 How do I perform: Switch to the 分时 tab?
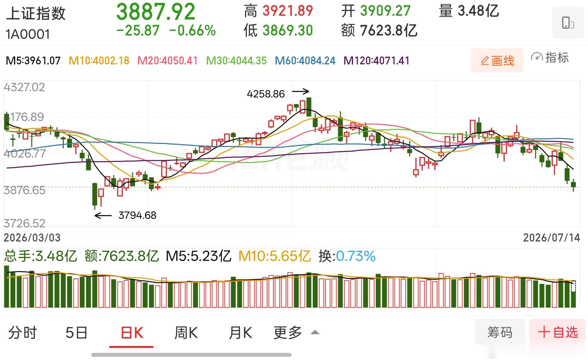click(x=23, y=333)
